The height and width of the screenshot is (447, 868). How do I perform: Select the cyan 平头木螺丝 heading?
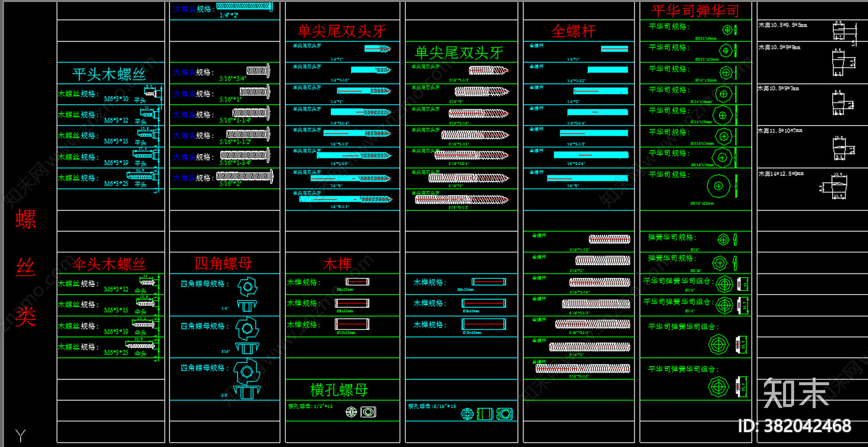point(109,74)
